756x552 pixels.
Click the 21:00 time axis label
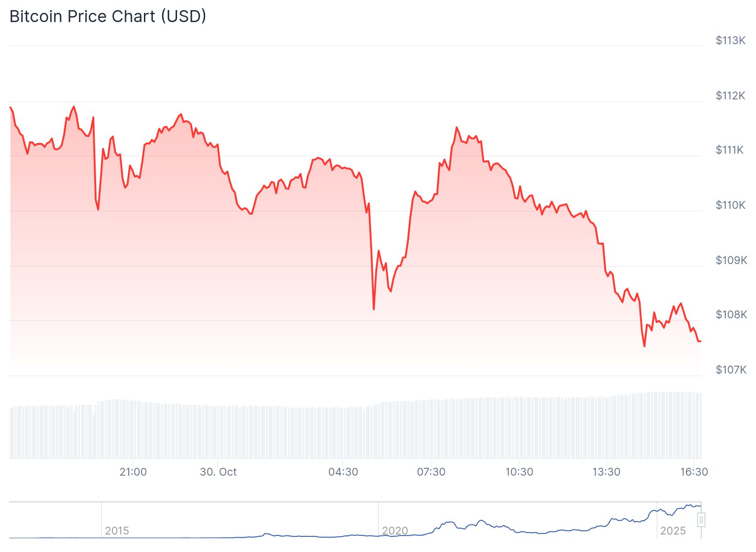click(x=133, y=472)
